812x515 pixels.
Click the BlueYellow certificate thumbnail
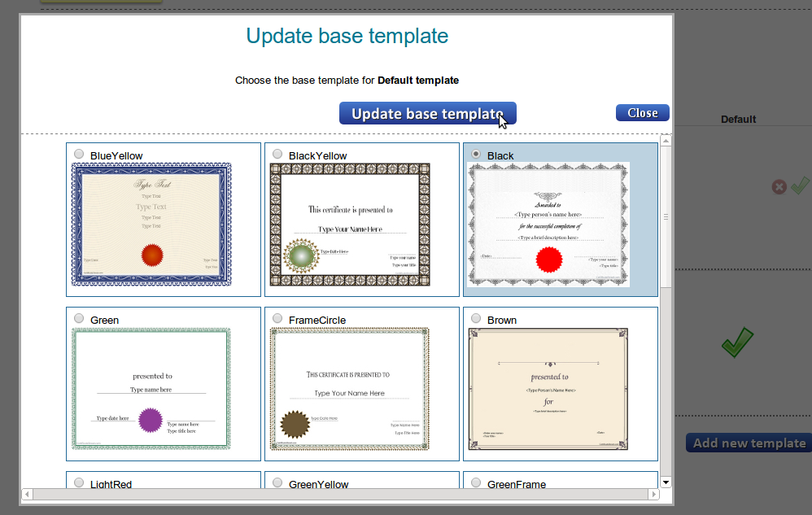point(151,225)
